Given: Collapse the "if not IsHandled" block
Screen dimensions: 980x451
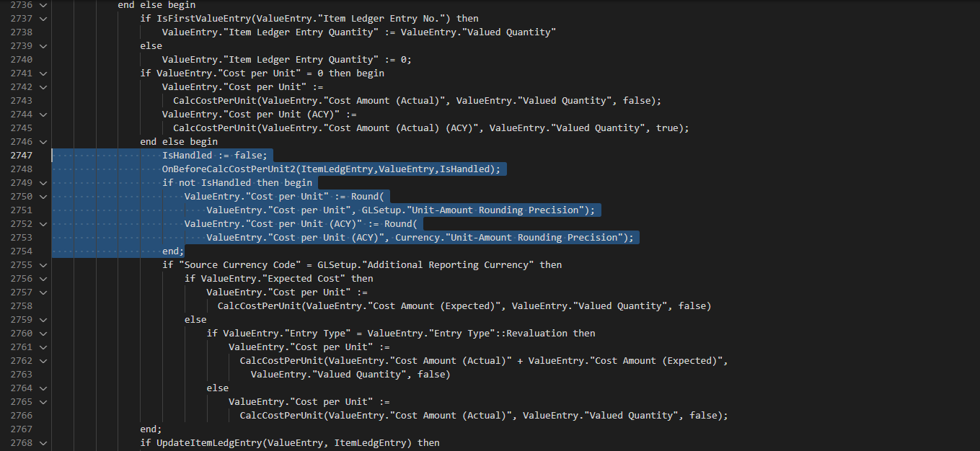Looking at the screenshot, I should [43, 182].
